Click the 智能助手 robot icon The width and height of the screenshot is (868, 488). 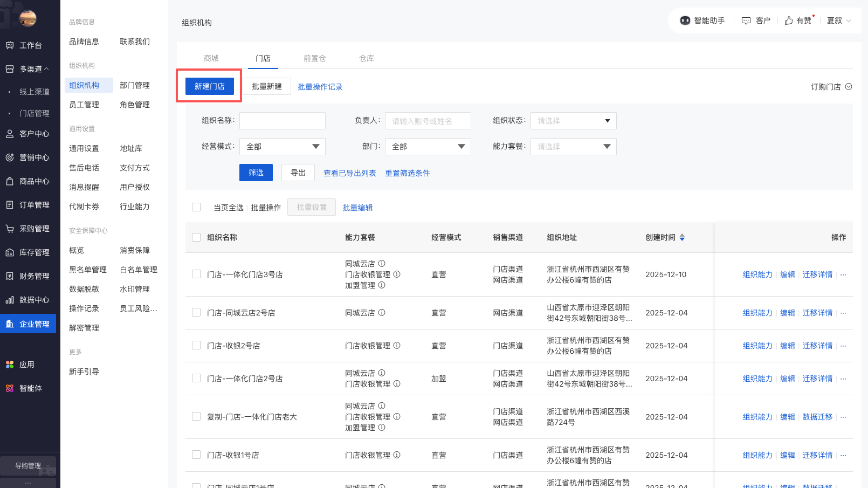(x=685, y=20)
